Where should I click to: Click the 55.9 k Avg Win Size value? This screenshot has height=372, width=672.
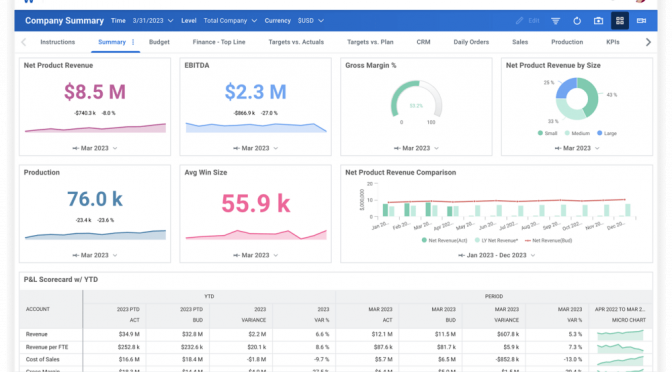coord(255,203)
